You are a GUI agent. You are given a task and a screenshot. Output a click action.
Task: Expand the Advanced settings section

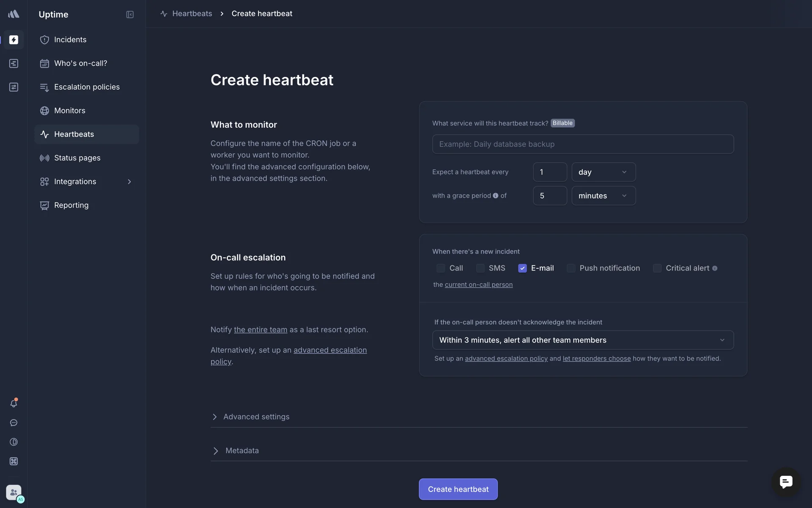256,417
